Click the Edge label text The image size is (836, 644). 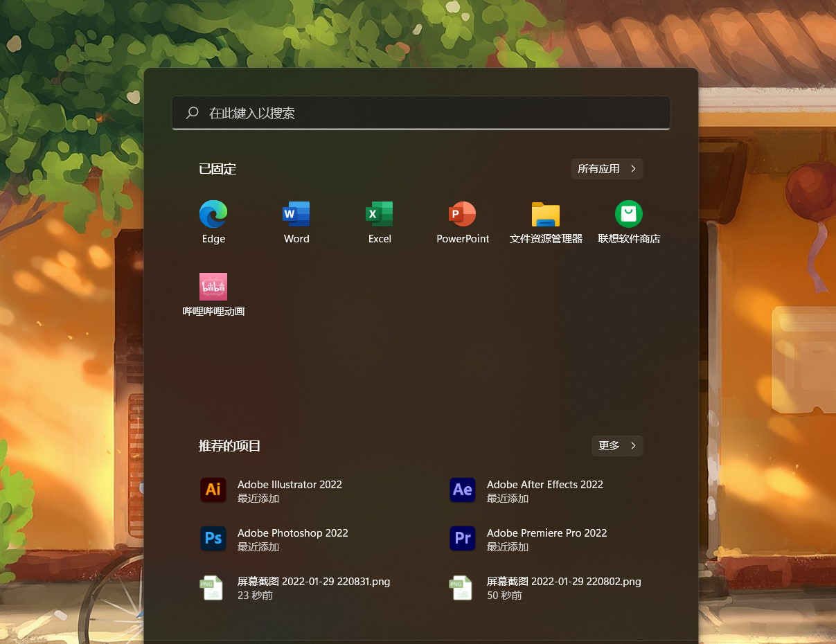pyautogui.click(x=213, y=239)
